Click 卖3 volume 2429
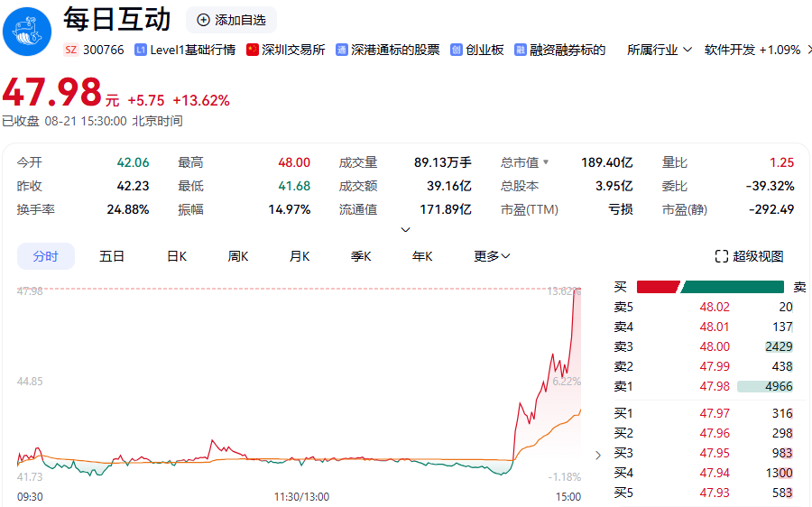This screenshot has width=812, height=507. [x=779, y=346]
